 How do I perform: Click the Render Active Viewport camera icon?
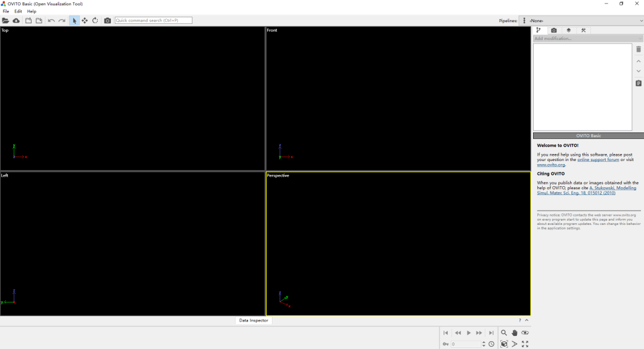click(107, 20)
